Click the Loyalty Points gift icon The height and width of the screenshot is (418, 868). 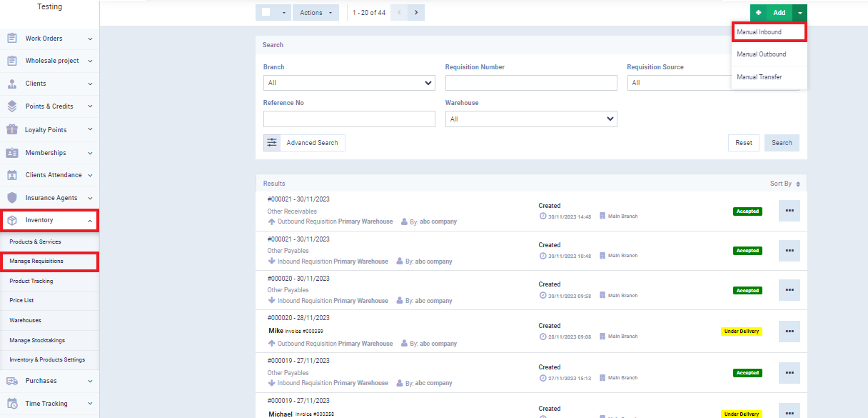[x=12, y=130]
